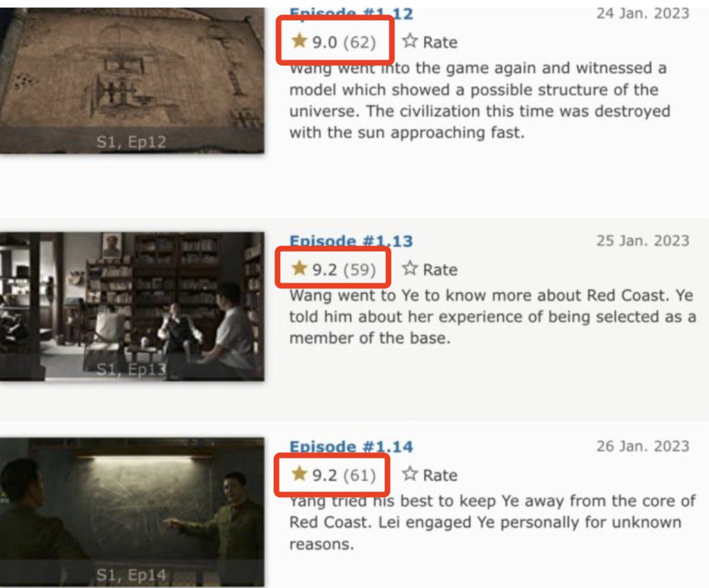
Task: Open the S1, Ep14 blackboard scene thumbnail
Action: pos(132,512)
